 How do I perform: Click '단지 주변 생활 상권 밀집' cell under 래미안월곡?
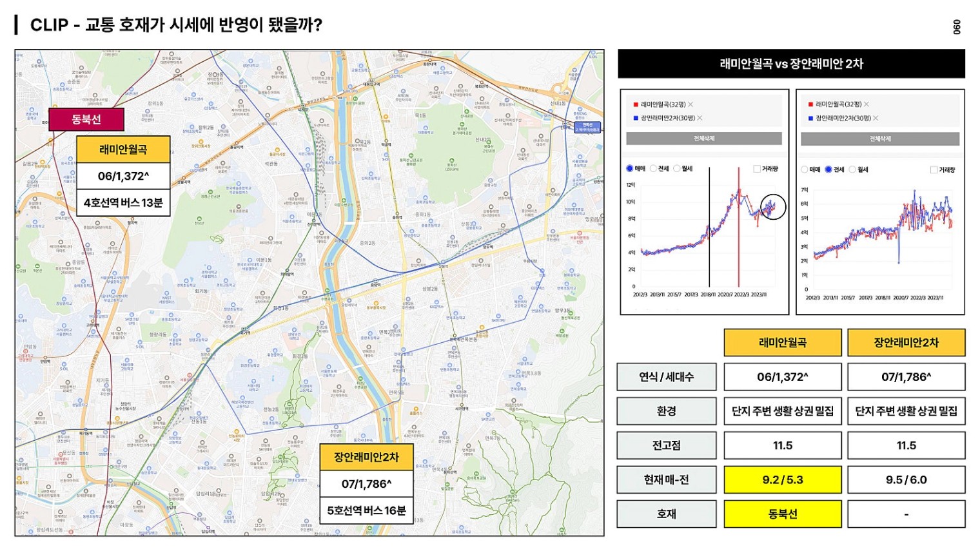pyautogui.click(x=783, y=411)
